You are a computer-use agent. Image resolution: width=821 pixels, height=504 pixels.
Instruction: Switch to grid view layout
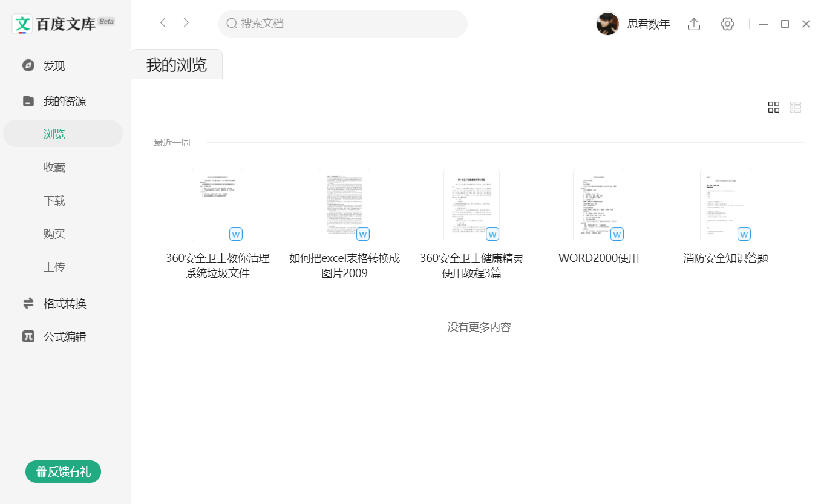pos(774,107)
